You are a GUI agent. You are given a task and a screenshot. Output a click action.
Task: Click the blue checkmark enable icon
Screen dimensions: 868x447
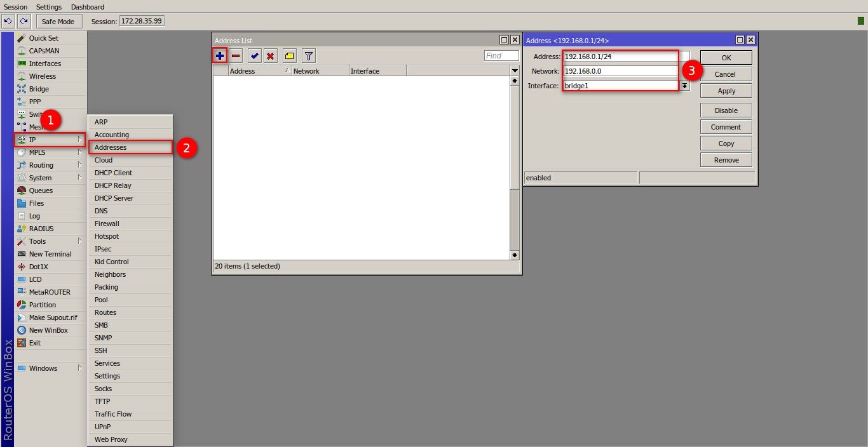(x=255, y=56)
